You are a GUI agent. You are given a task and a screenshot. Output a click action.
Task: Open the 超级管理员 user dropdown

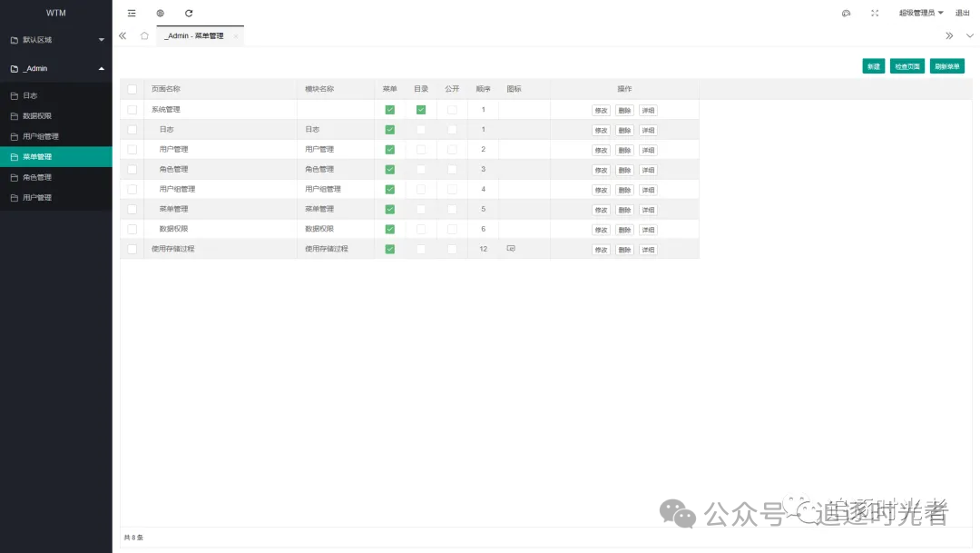(921, 13)
